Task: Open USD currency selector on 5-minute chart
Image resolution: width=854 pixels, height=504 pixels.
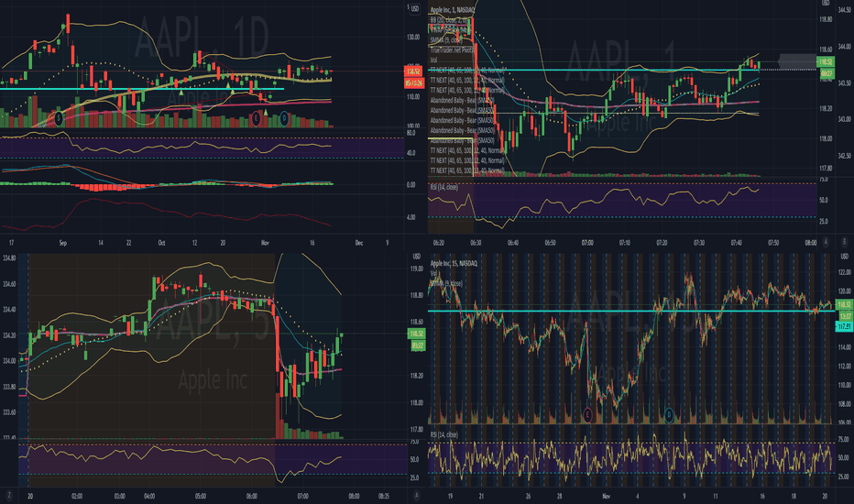Action: [417, 256]
